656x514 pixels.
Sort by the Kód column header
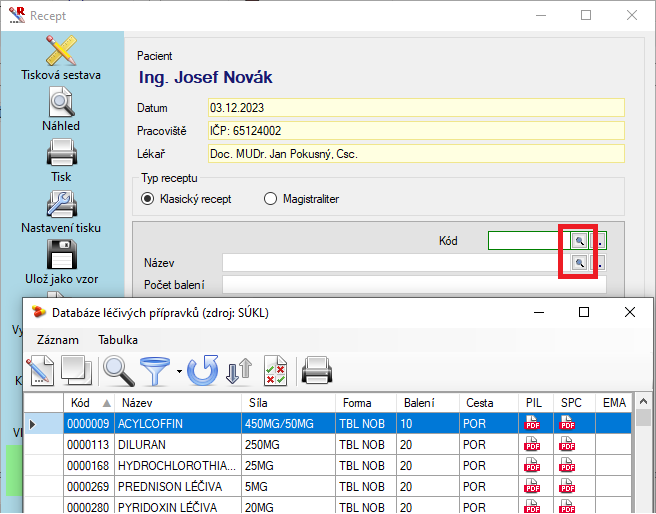point(89,403)
